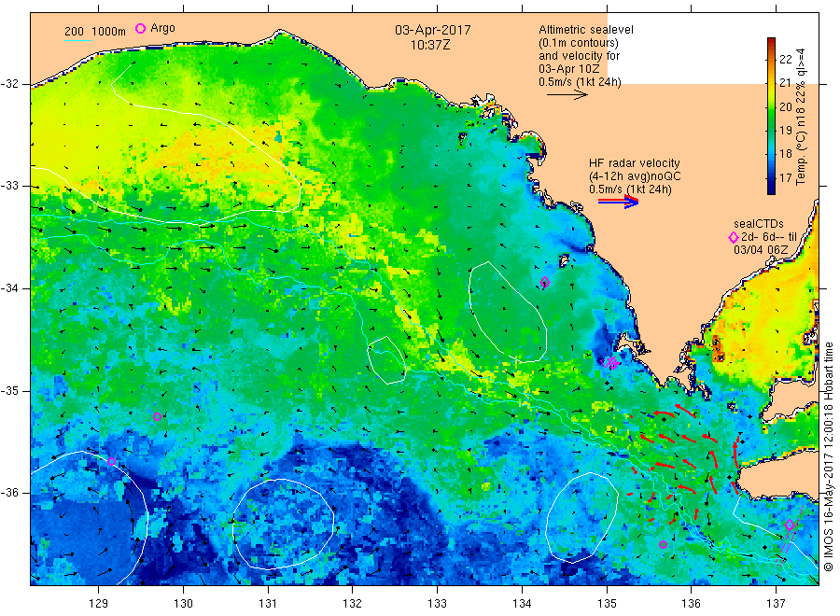The height and width of the screenshot is (616, 840).
Task: Click the colorbar tick value 19
Action: 785,130
